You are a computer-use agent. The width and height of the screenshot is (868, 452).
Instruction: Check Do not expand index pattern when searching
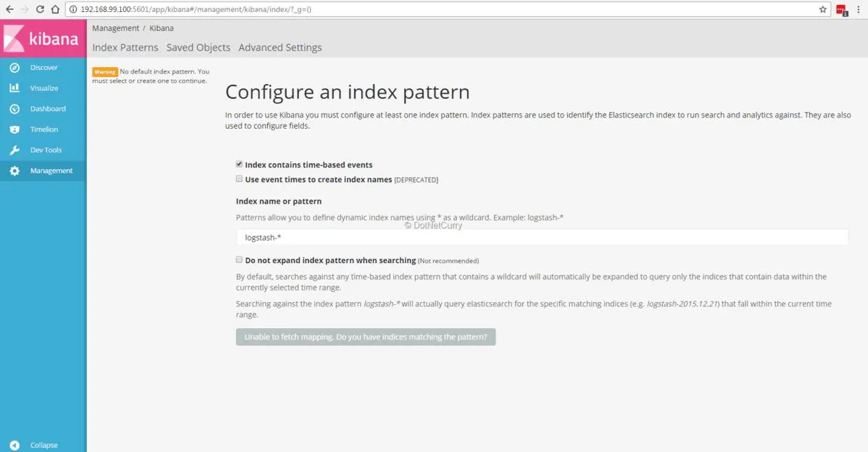click(239, 260)
